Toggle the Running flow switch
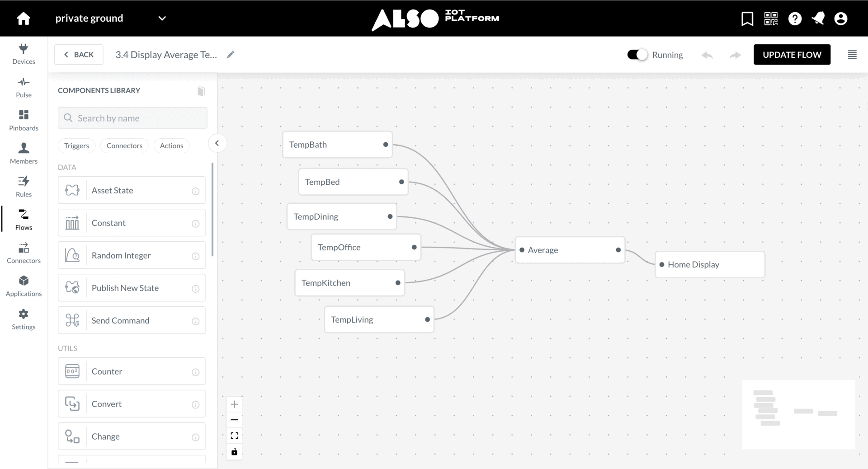868x469 pixels. pos(637,55)
